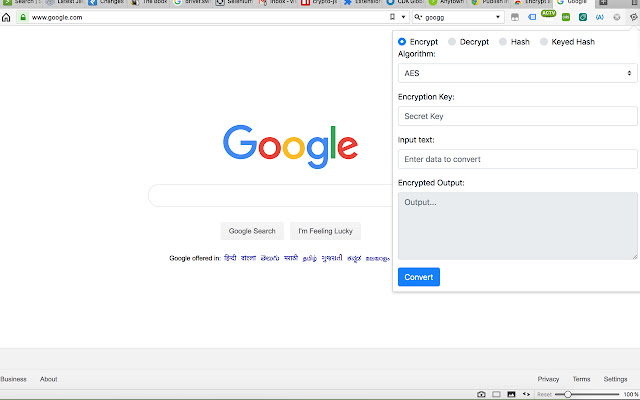Screen dimensions: 640x400
Task: Click the gray circle extension icon
Action: pos(617,17)
